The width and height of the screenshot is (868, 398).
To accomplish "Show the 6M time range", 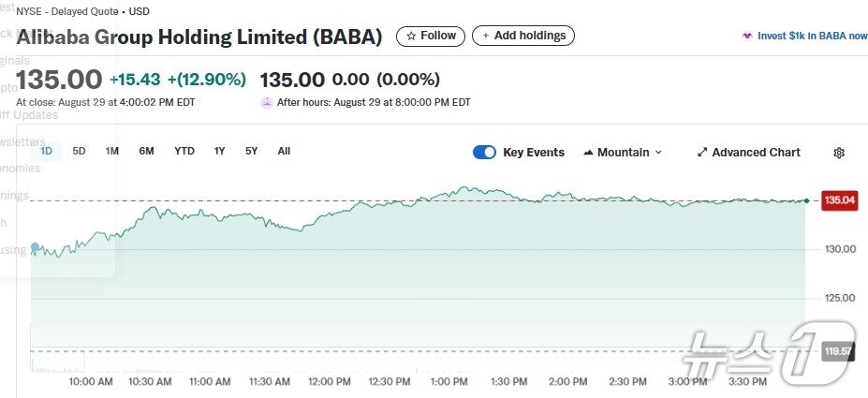I will click(x=146, y=151).
